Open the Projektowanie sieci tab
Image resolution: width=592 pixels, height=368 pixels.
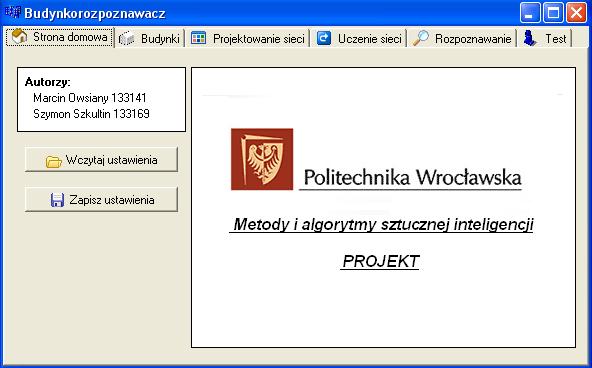tap(247, 38)
